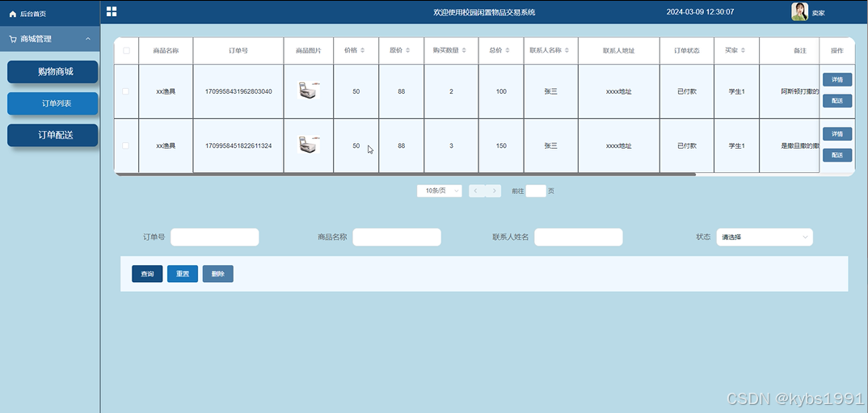
Task: Focus the 商品名称 search field
Action: coord(397,237)
